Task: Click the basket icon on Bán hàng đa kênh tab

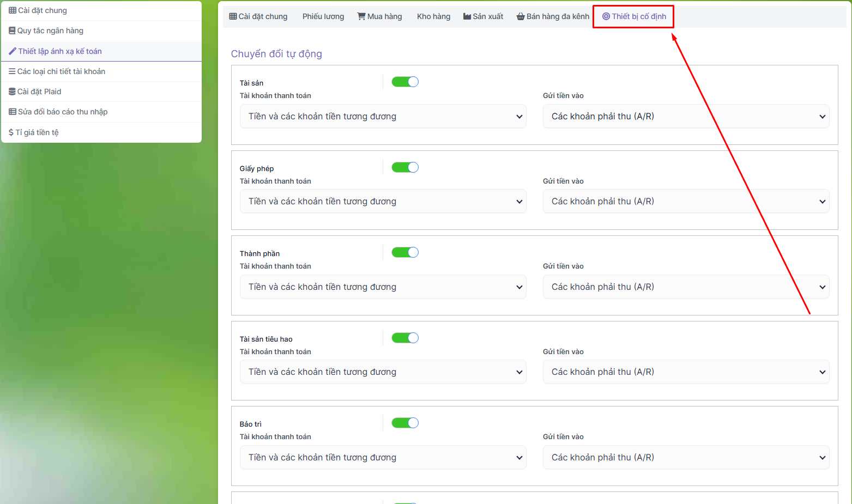Action: point(521,16)
